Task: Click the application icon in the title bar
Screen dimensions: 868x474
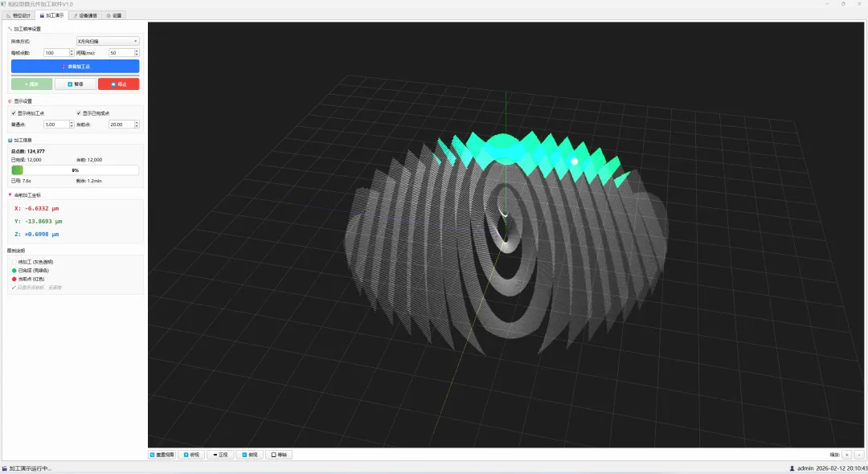Action: click(3, 4)
